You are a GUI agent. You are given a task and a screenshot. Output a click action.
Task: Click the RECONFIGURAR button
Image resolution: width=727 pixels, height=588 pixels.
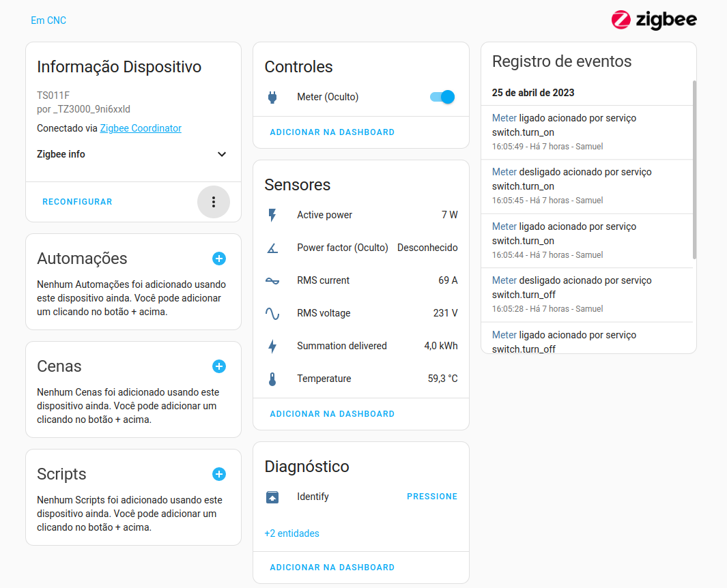[77, 202]
